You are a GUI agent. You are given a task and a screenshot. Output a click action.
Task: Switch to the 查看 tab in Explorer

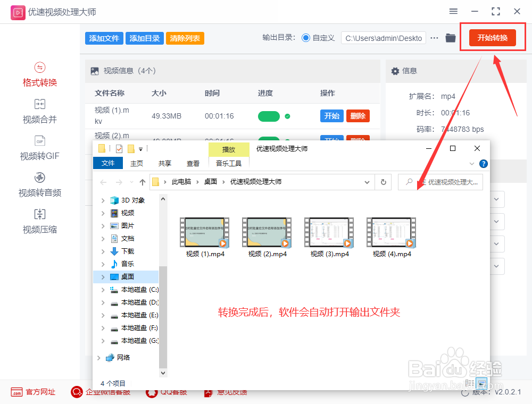click(x=193, y=163)
